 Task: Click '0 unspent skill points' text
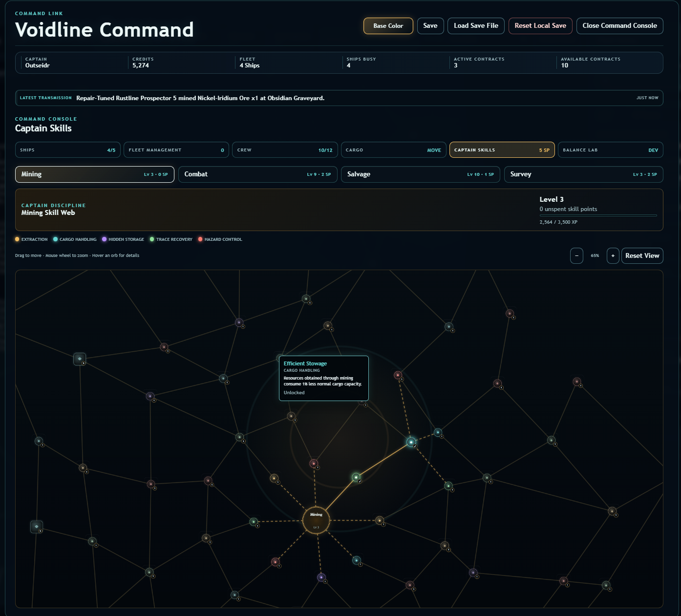(x=568, y=209)
